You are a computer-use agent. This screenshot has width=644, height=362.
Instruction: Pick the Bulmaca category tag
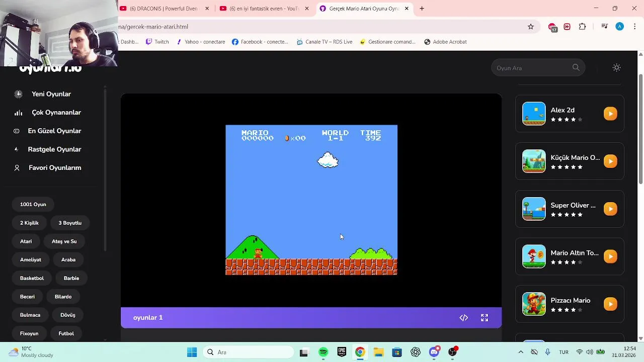[30, 315]
